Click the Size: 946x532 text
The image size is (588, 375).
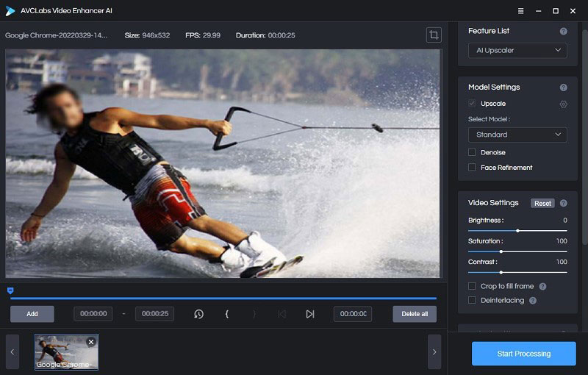[147, 35]
